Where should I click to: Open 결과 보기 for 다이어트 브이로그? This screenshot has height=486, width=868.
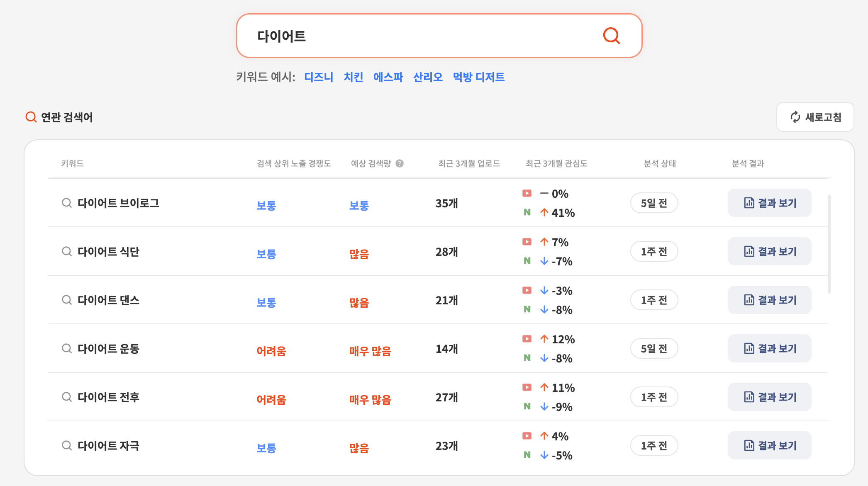point(770,203)
